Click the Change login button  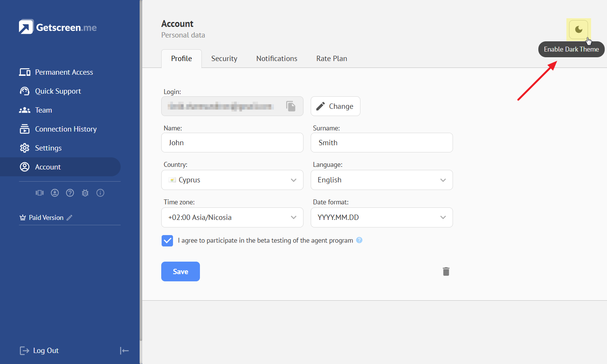click(x=335, y=106)
